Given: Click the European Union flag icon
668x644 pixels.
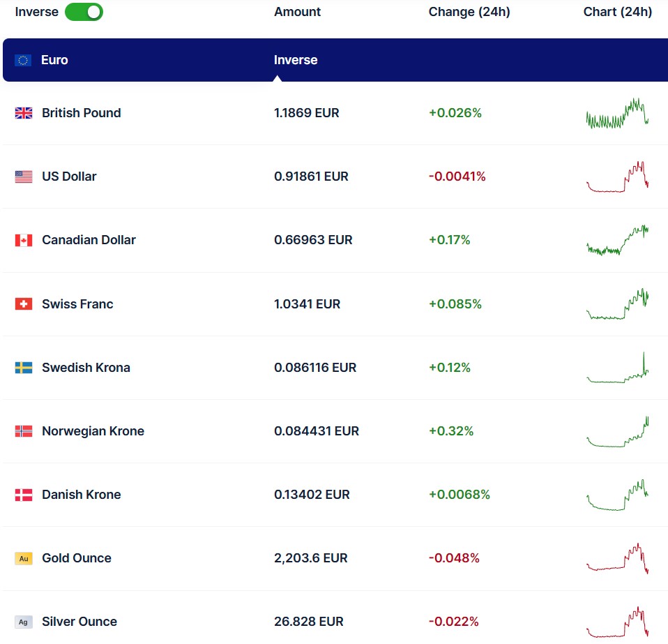Looking at the screenshot, I should coord(23,60).
